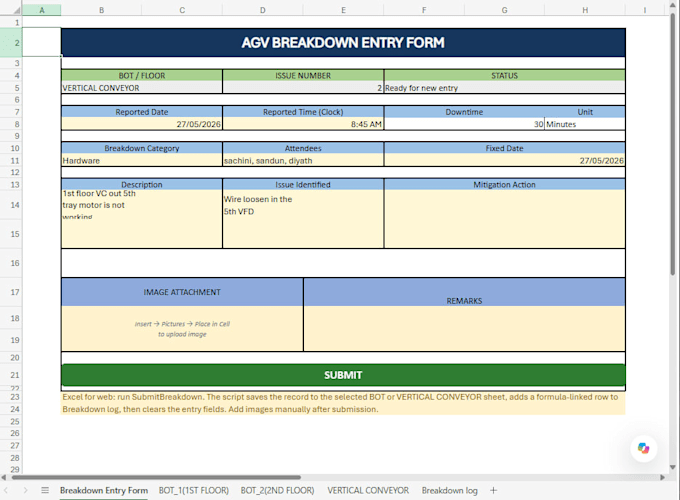Open the VERTICAL CONVEYOR sheet tab
680x500 pixels.
tap(368, 490)
